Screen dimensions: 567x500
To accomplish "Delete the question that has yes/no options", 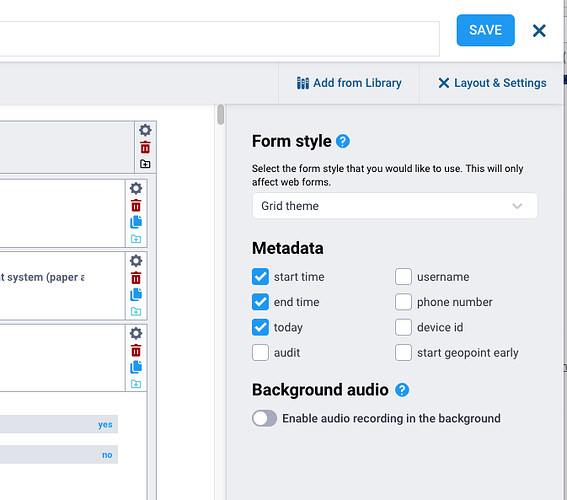I will point(136,351).
